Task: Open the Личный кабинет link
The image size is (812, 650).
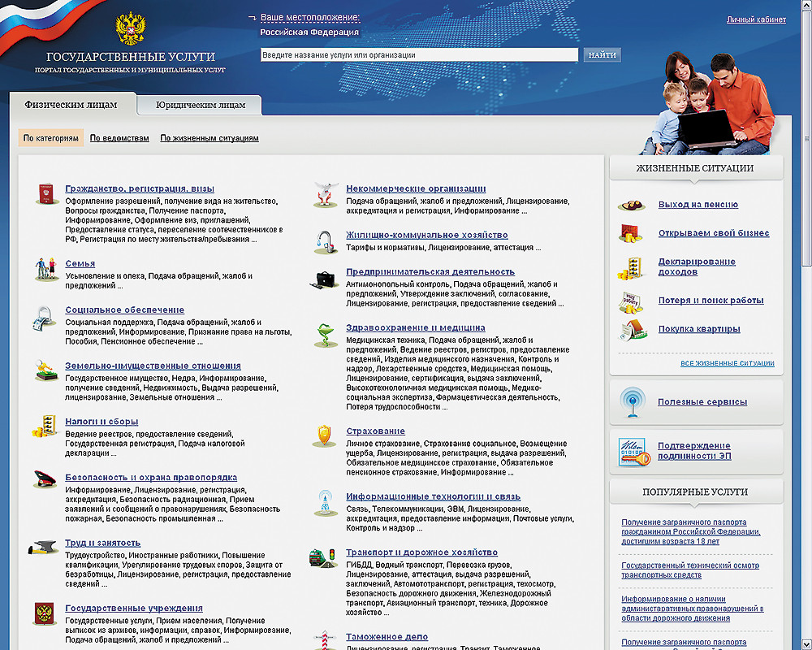Action: 756,19
